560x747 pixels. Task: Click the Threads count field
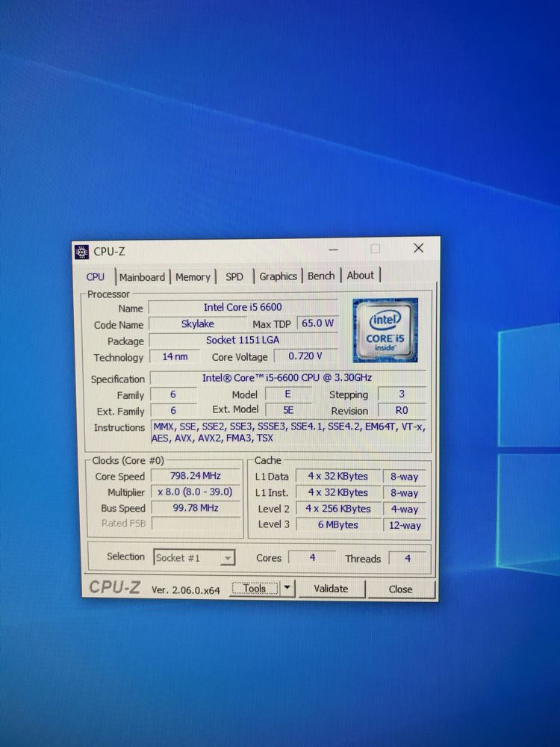(408, 558)
